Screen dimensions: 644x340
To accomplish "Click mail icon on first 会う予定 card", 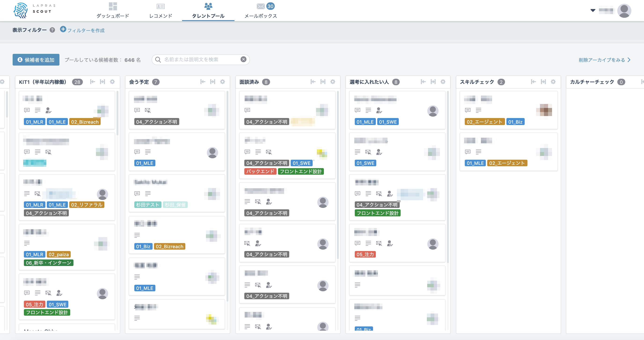I will click(148, 110).
